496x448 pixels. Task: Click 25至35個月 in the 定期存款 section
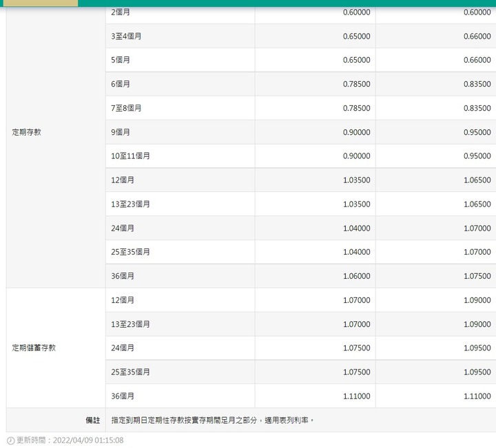130,252
